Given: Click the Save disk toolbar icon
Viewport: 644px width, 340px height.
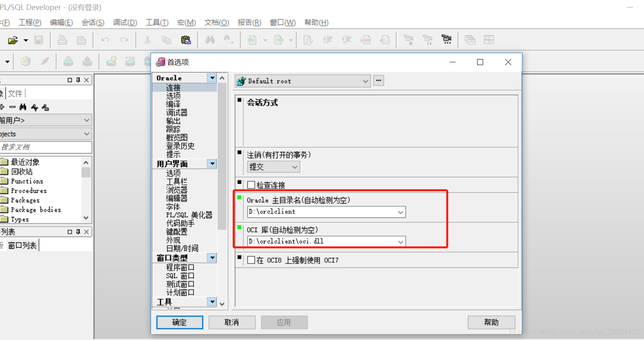Looking at the screenshot, I should tap(38, 40).
